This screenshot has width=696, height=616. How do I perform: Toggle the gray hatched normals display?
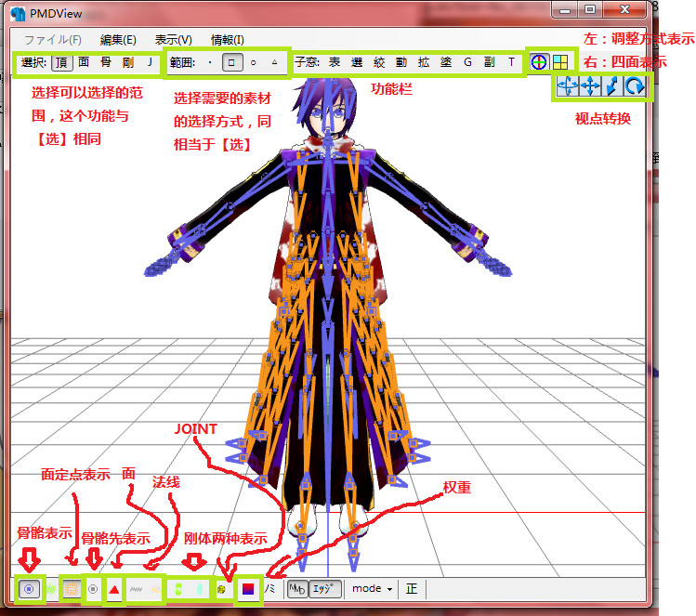pos(136,589)
